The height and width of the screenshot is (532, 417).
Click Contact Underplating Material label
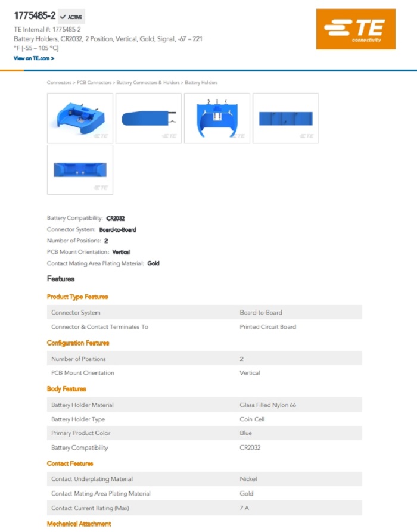coord(92,480)
